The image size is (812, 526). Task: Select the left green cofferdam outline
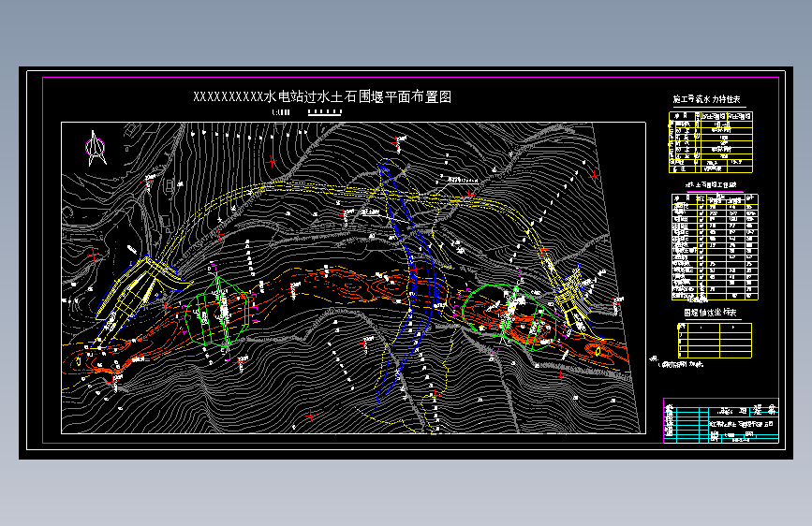coord(218,313)
